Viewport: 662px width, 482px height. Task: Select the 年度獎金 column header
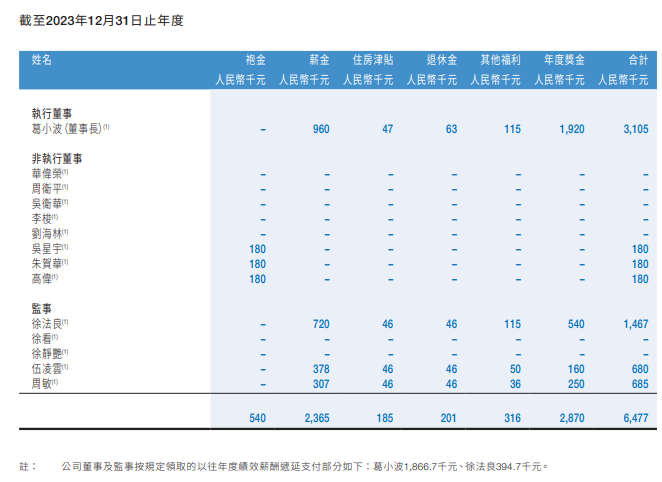coord(564,60)
